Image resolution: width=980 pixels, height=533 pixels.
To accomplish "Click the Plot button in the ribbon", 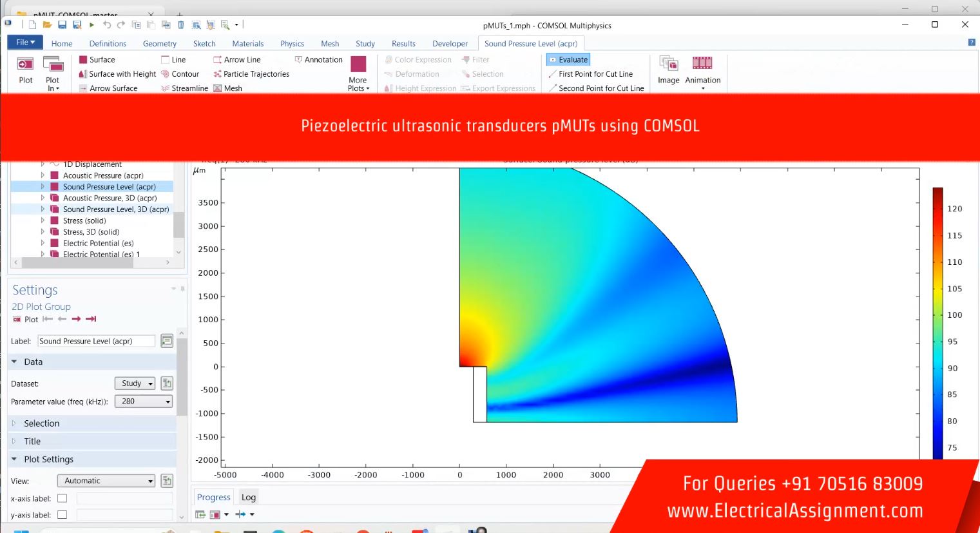I will click(x=25, y=70).
